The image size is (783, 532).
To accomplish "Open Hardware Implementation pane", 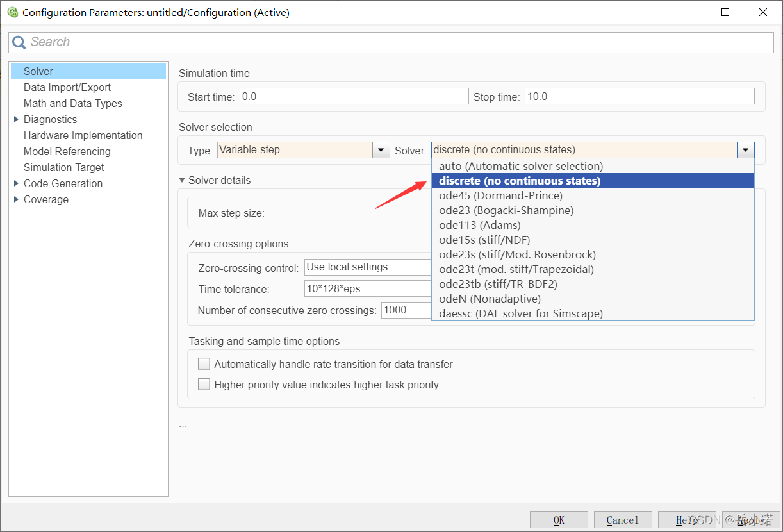I will pos(83,135).
